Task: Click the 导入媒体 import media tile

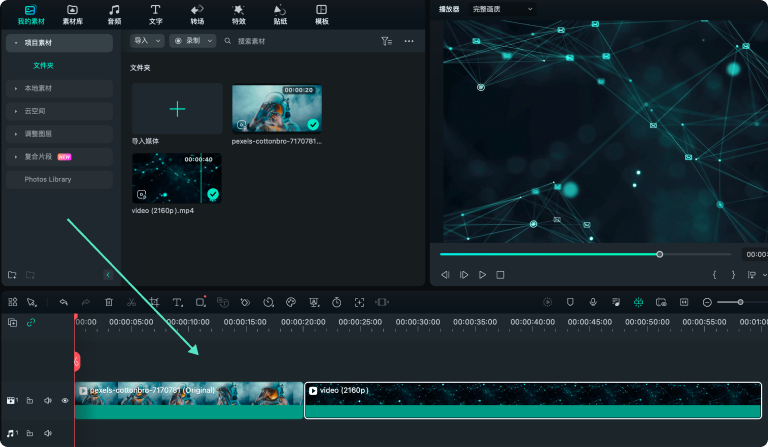Action: point(177,109)
